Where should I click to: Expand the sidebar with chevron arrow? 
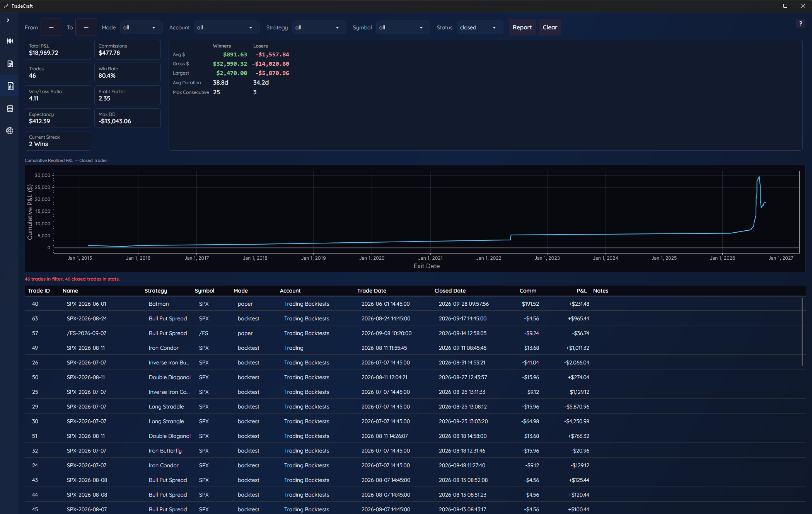click(x=8, y=20)
